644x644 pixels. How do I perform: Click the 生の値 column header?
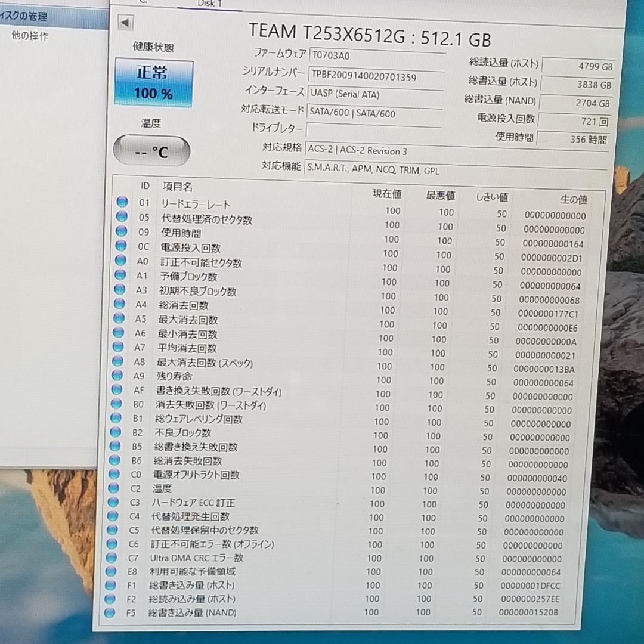(574, 200)
